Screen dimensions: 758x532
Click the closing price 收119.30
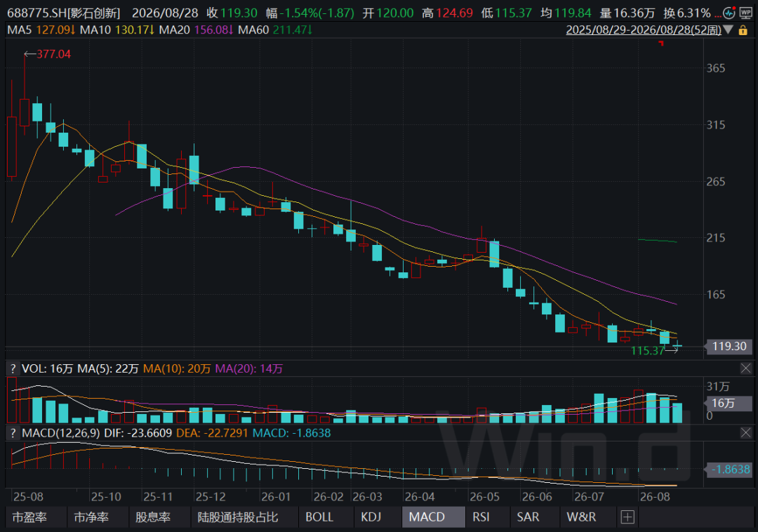click(x=232, y=13)
